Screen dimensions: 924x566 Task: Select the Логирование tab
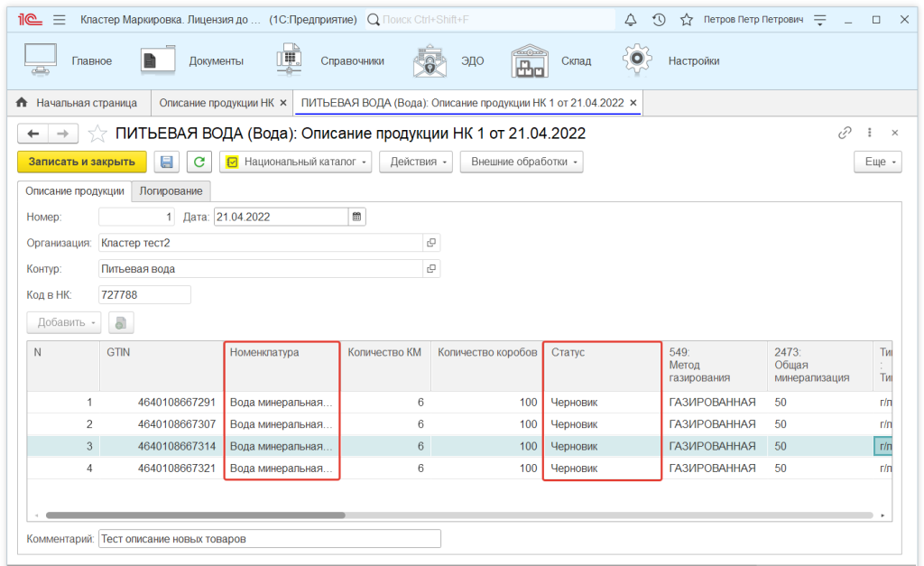[x=171, y=191]
